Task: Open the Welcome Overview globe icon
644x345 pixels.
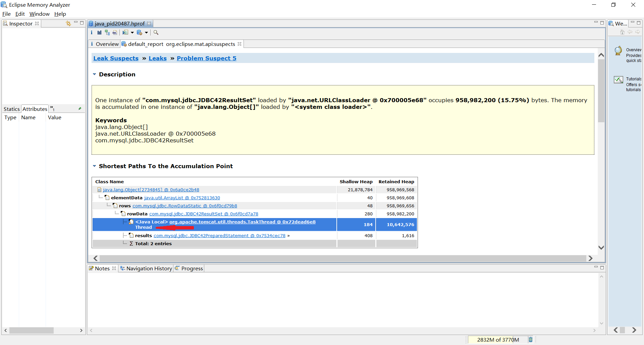Action: (618, 51)
